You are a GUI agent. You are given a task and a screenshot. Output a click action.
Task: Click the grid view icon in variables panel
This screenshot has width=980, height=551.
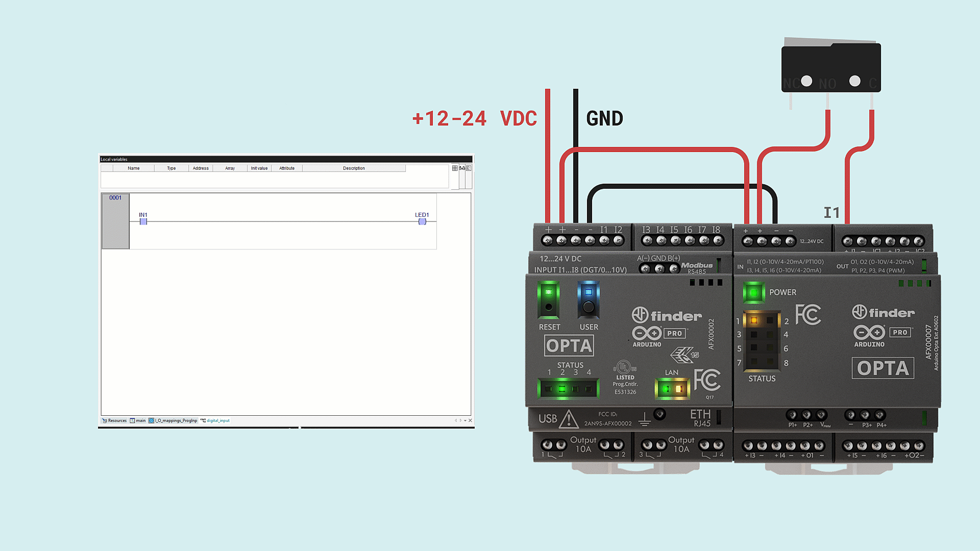coord(455,168)
